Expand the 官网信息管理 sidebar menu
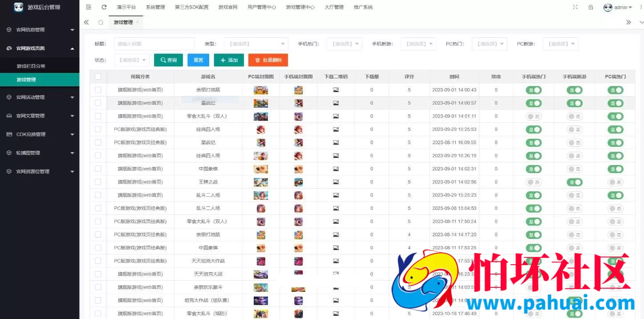644x319 pixels. [x=40, y=30]
